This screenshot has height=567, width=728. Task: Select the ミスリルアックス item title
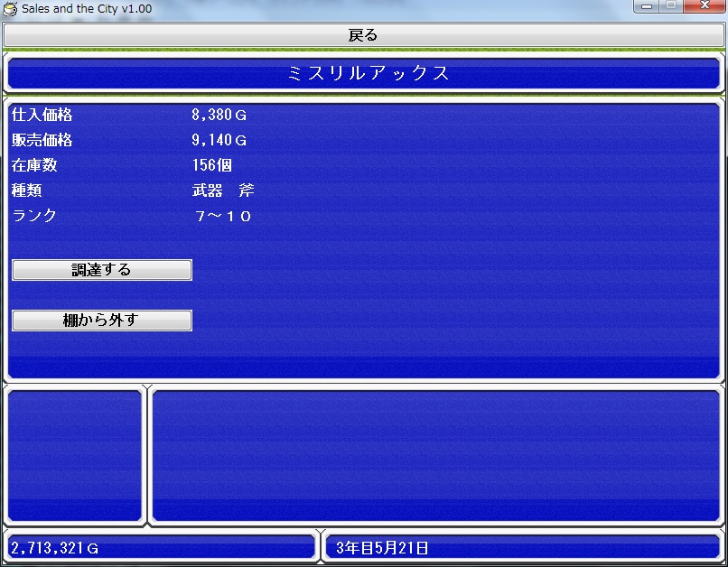click(369, 73)
